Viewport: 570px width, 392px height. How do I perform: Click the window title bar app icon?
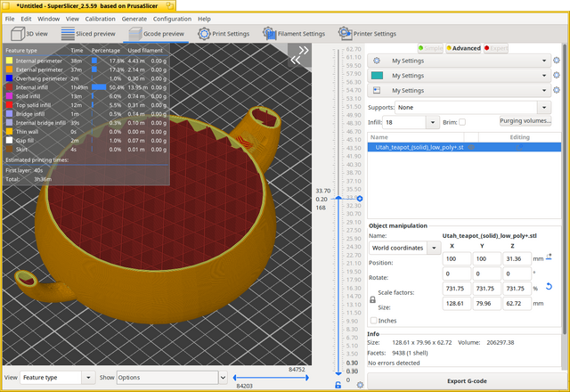(6, 6)
